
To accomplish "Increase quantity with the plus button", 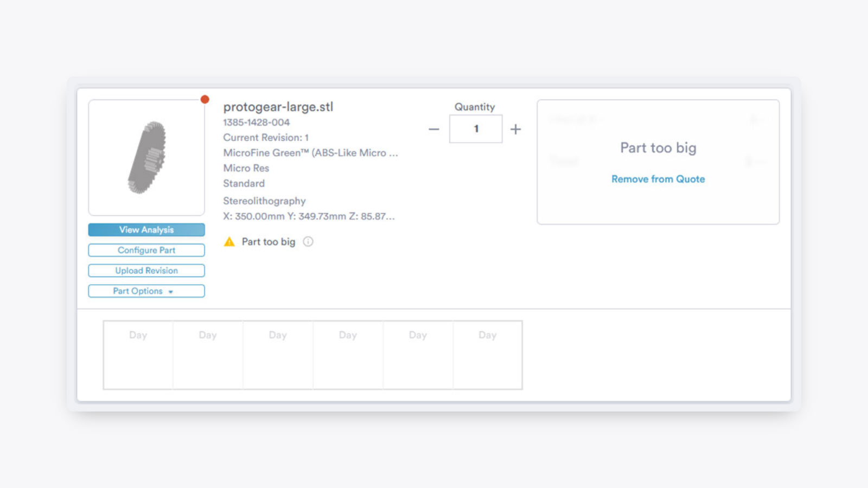I will [515, 129].
